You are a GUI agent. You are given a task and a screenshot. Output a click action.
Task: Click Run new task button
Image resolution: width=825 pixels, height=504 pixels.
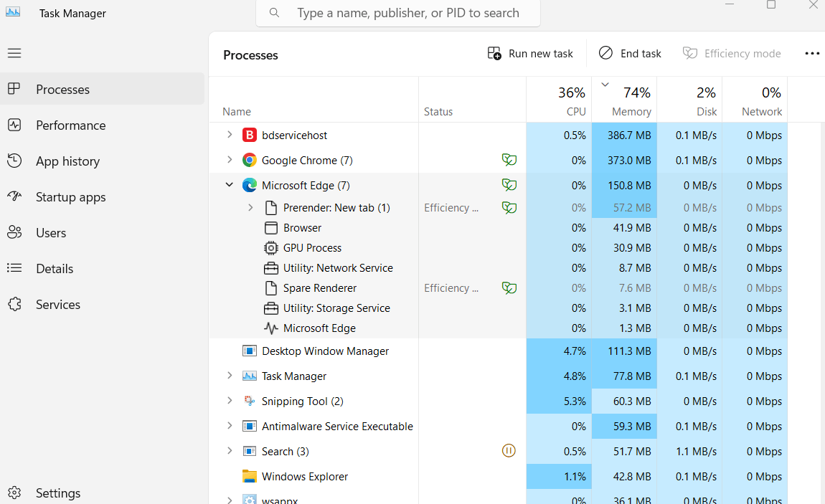pyautogui.click(x=530, y=54)
